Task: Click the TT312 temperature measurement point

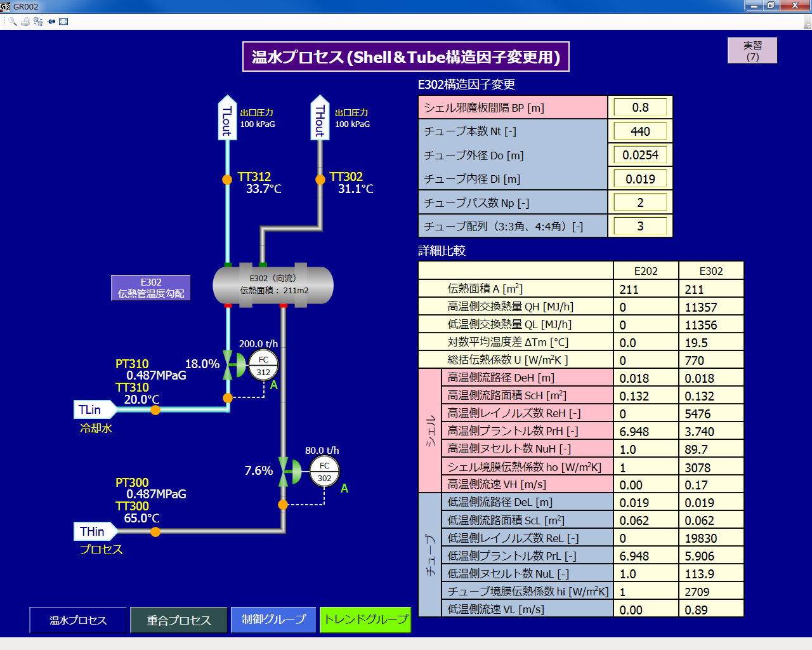Action: point(227,180)
